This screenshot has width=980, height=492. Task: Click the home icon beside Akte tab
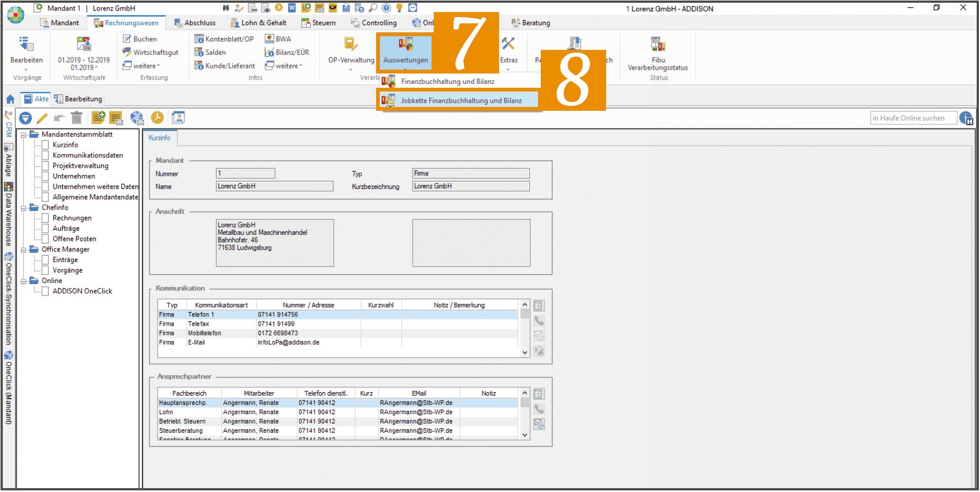click(x=10, y=99)
